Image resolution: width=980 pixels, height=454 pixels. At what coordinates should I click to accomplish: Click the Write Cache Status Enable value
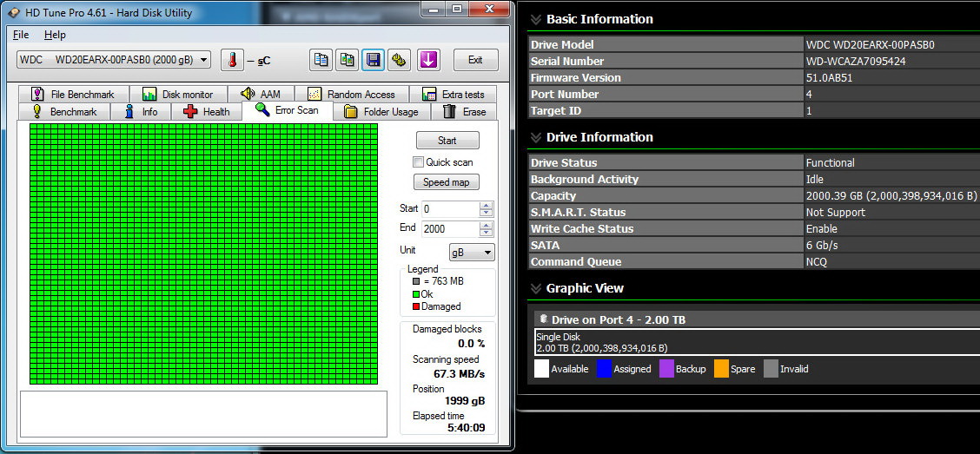tap(821, 229)
